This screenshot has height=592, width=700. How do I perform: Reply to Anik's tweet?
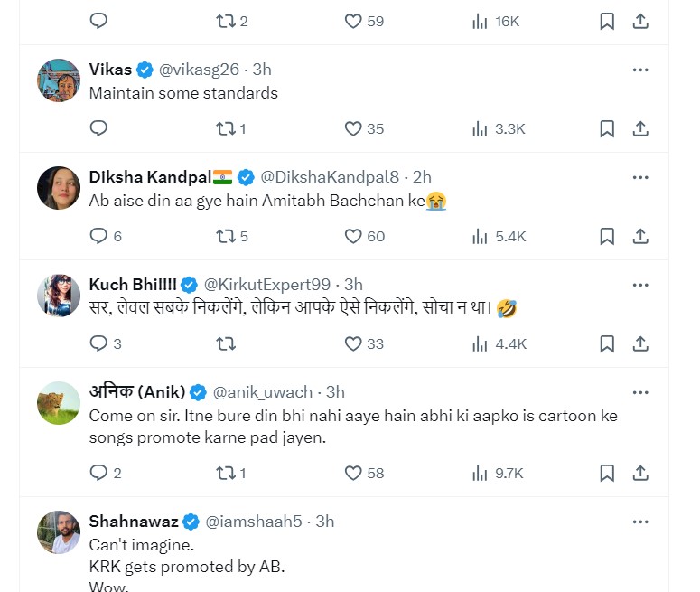[x=98, y=473]
